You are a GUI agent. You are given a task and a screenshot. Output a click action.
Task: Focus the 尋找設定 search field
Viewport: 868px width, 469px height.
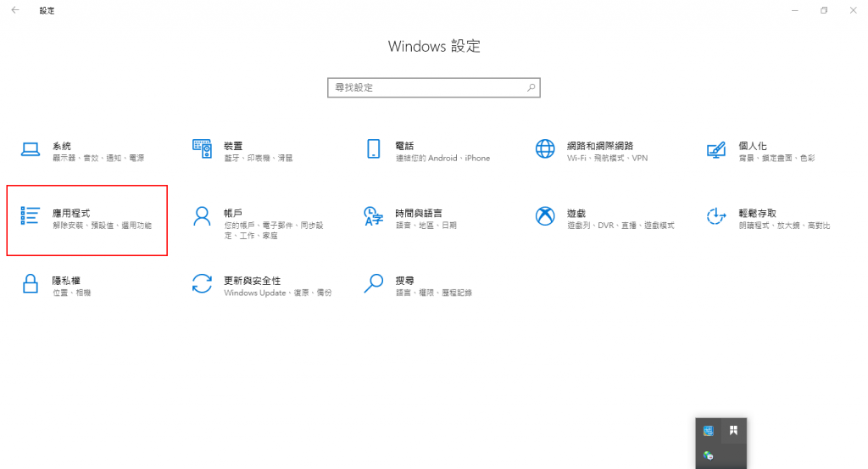tap(433, 87)
